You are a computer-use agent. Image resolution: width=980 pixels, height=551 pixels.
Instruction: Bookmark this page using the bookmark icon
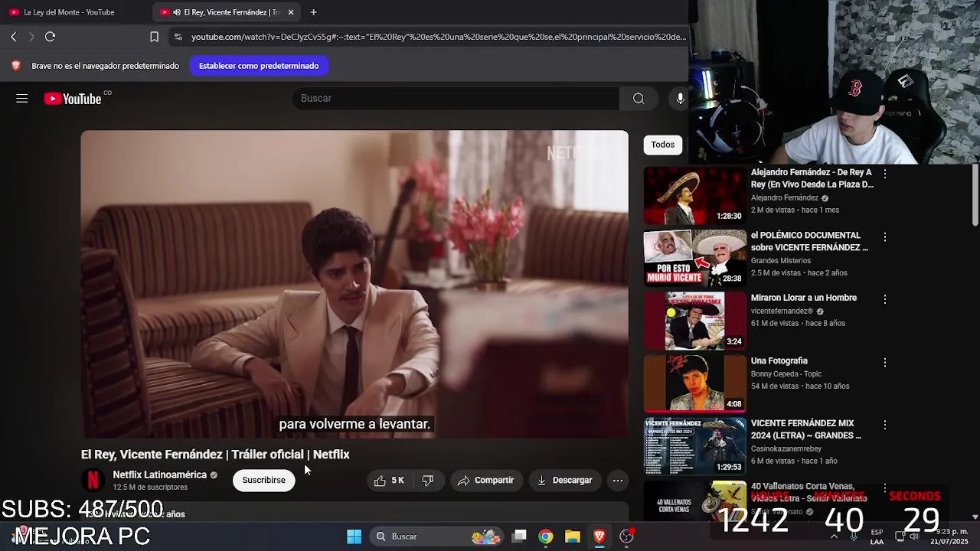click(154, 36)
